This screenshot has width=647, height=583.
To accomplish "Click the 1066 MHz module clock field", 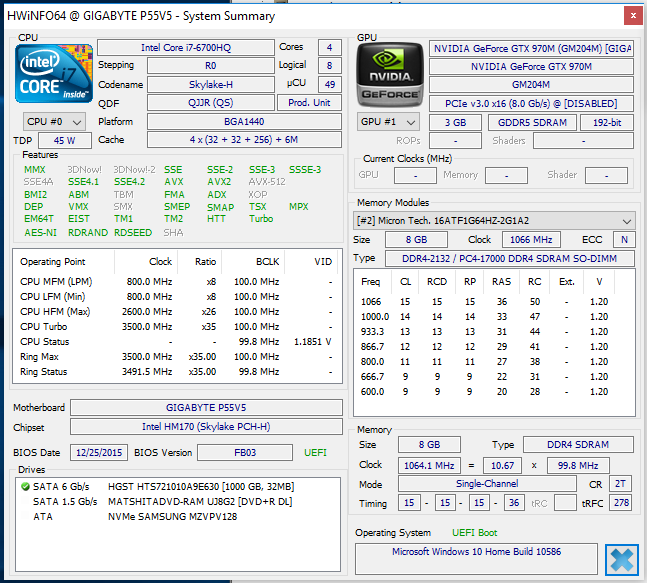I will (531, 240).
